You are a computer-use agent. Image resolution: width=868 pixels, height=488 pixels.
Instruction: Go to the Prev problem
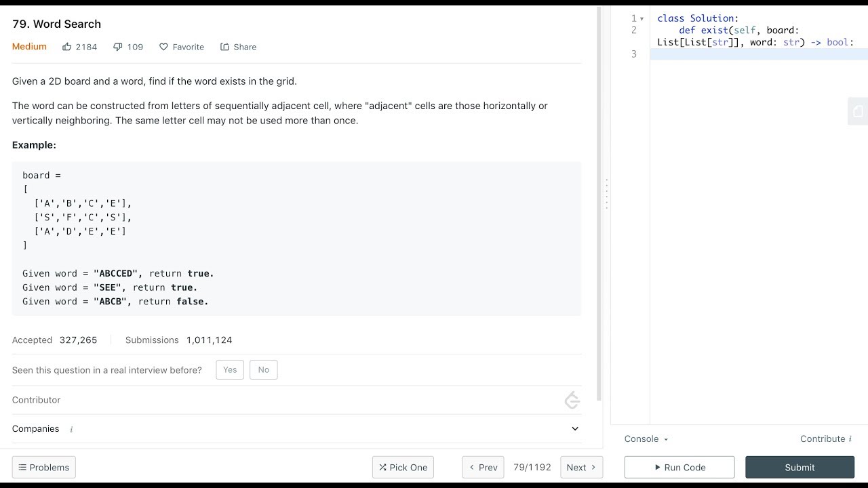pyautogui.click(x=483, y=467)
